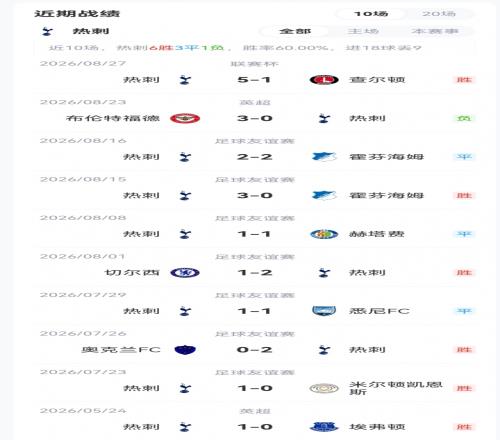Click the Brentford (布伦特福德) club crest
The width and height of the screenshot is (500, 440).
click(x=185, y=118)
